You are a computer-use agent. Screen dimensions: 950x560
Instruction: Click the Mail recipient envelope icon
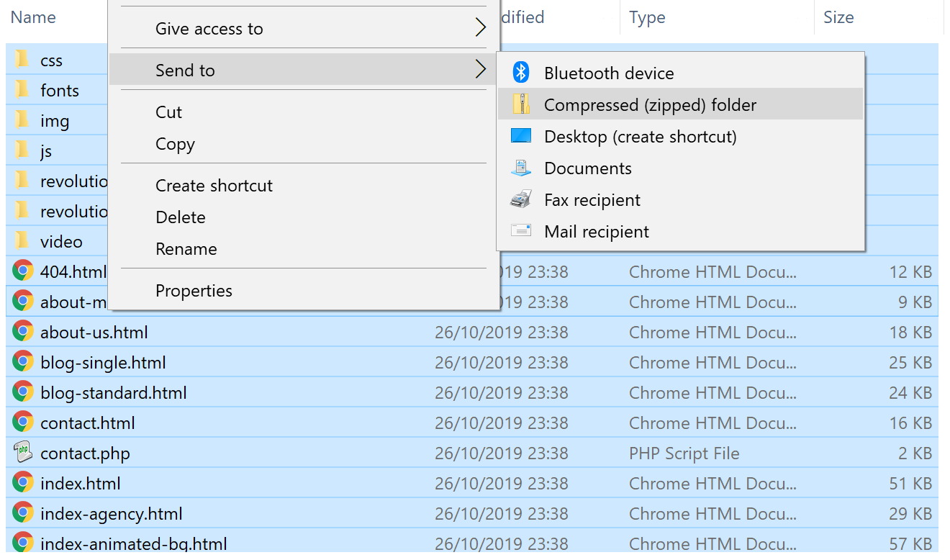[521, 231]
